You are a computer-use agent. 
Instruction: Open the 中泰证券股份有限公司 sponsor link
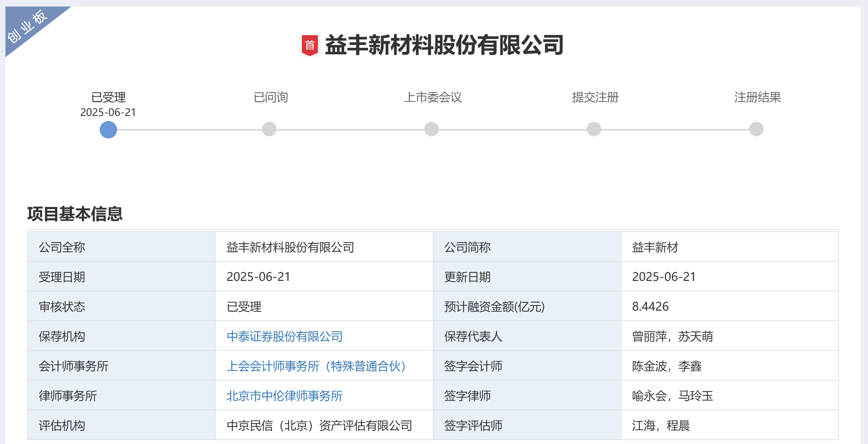click(x=285, y=336)
